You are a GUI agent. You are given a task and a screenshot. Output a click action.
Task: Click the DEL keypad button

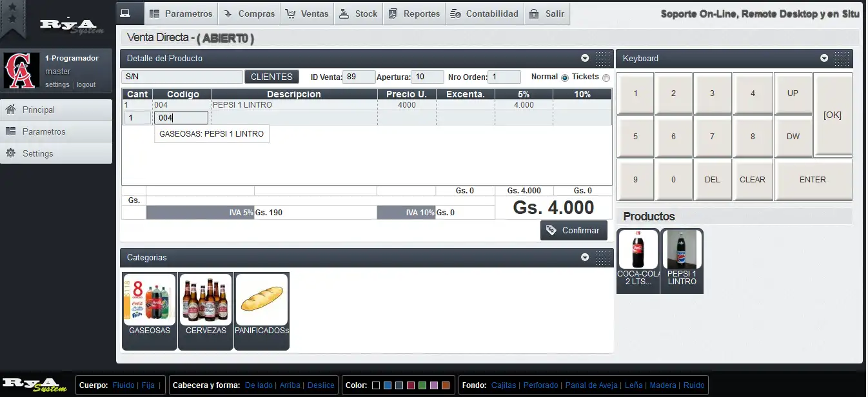click(x=713, y=180)
